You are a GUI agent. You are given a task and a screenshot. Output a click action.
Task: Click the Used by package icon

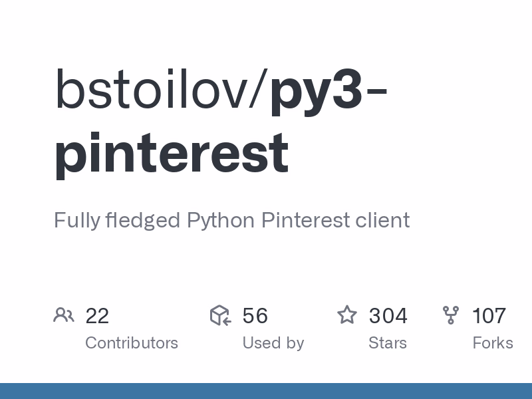click(220, 315)
